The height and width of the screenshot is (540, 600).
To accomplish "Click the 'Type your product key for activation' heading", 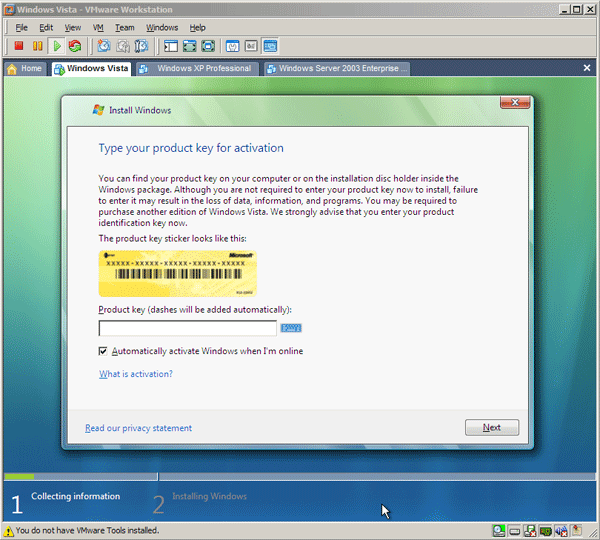I will click(x=191, y=148).
